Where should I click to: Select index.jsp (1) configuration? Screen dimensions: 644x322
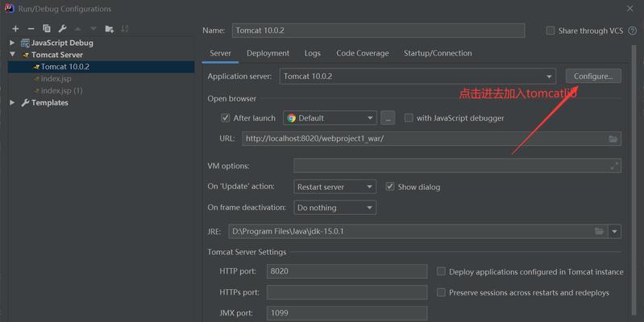tap(61, 90)
